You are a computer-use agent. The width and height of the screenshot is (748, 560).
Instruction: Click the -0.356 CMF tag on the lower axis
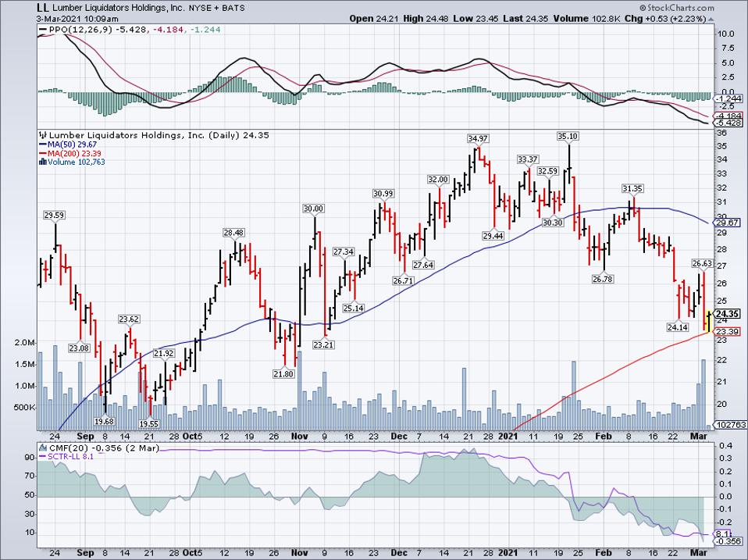point(728,541)
